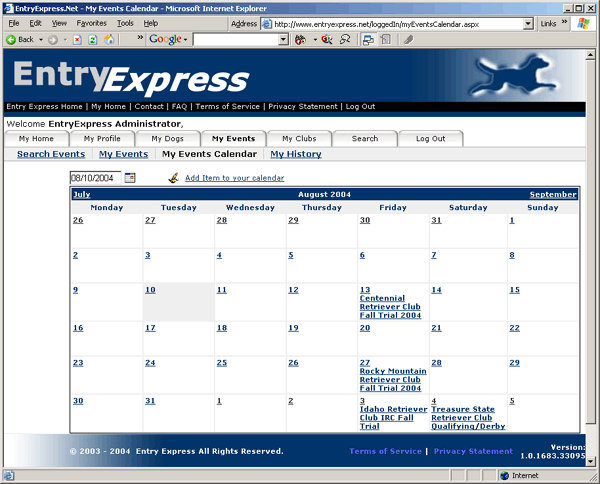Image resolution: width=600 pixels, height=484 pixels.
Task: Click the Refresh page toolbar icon
Action: (x=93, y=39)
